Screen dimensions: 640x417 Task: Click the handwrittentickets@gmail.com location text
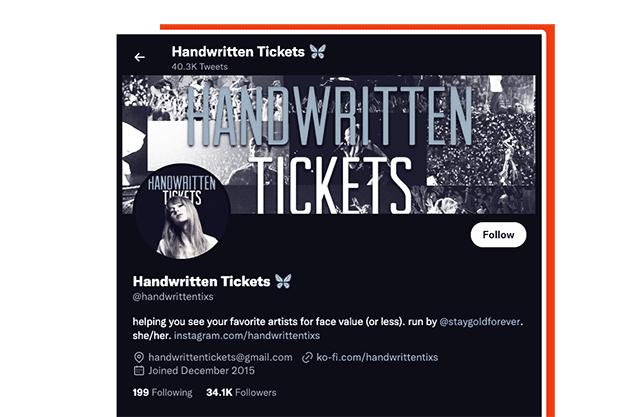[220, 357]
